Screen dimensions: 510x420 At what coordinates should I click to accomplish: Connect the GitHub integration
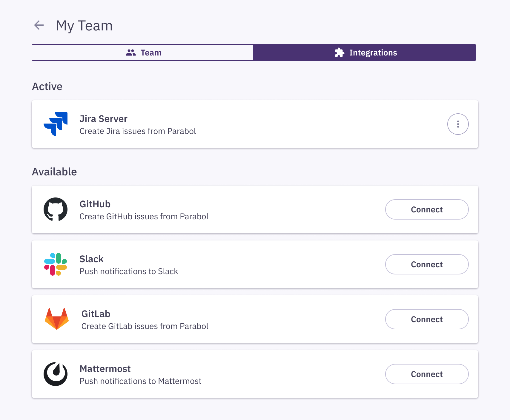click(x=427, y=209)
